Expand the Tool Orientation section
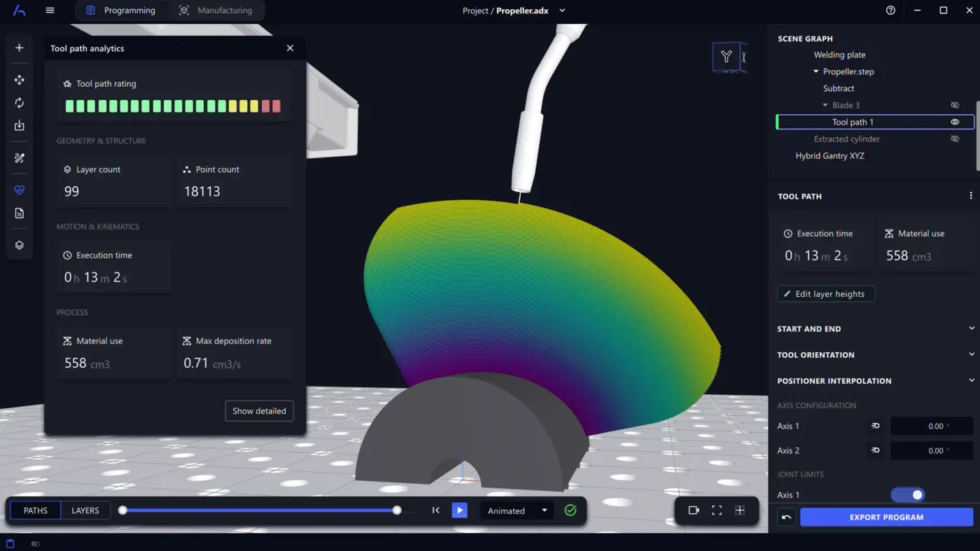This screenshot has width=980, height=551. tap(971, 355)
